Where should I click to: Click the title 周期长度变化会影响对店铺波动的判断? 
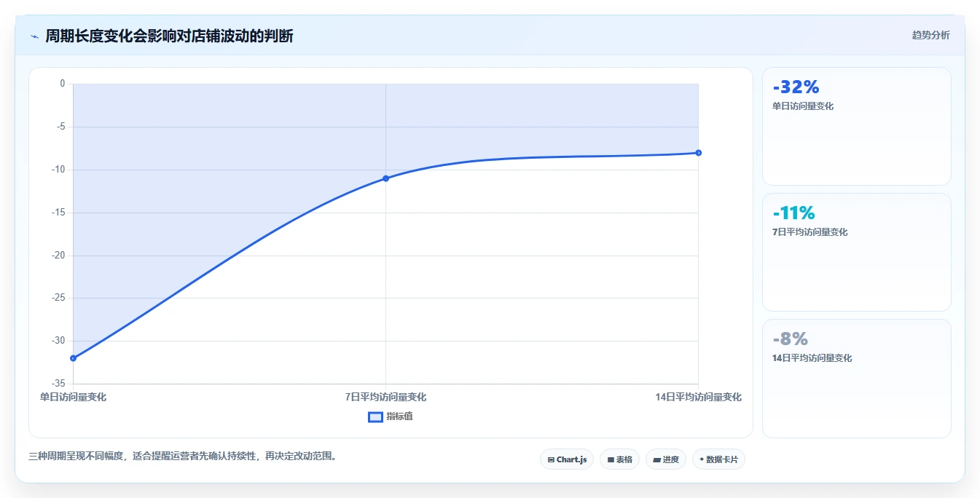(x=169, y=36)
